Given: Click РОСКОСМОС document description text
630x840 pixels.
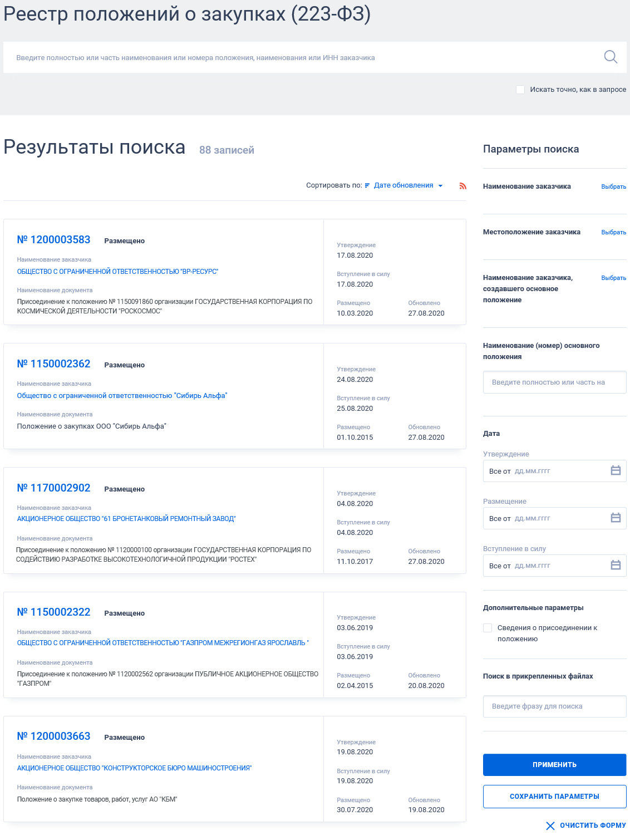Looking at the screenshot, I should pyautogui.click(x=165, y=306).
